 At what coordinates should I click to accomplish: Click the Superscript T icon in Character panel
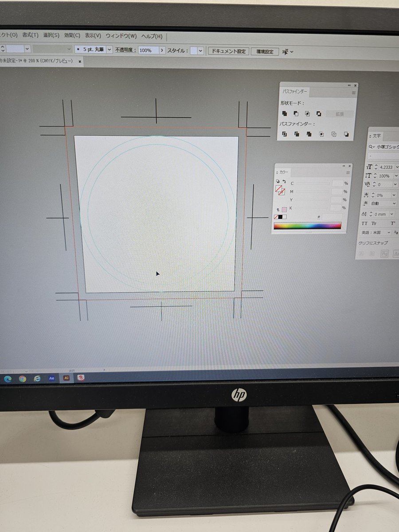pyautogui.click(x=393, y=223)
